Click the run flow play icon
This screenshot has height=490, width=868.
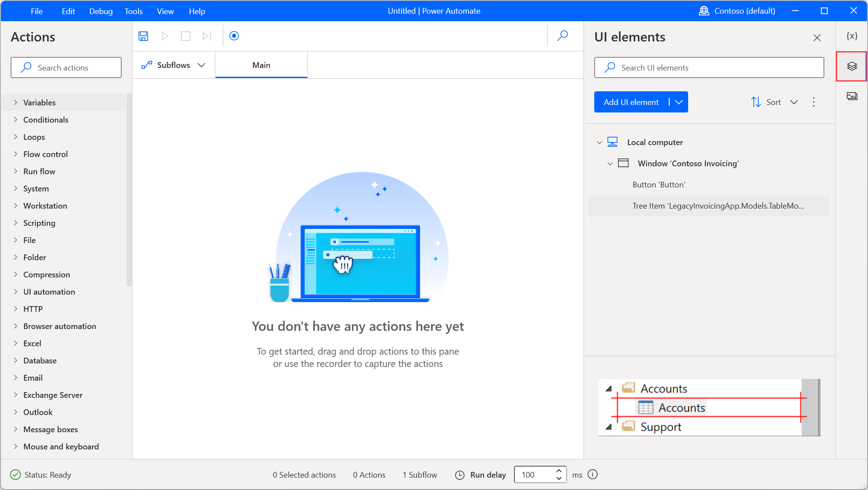(x=164, y=36)
